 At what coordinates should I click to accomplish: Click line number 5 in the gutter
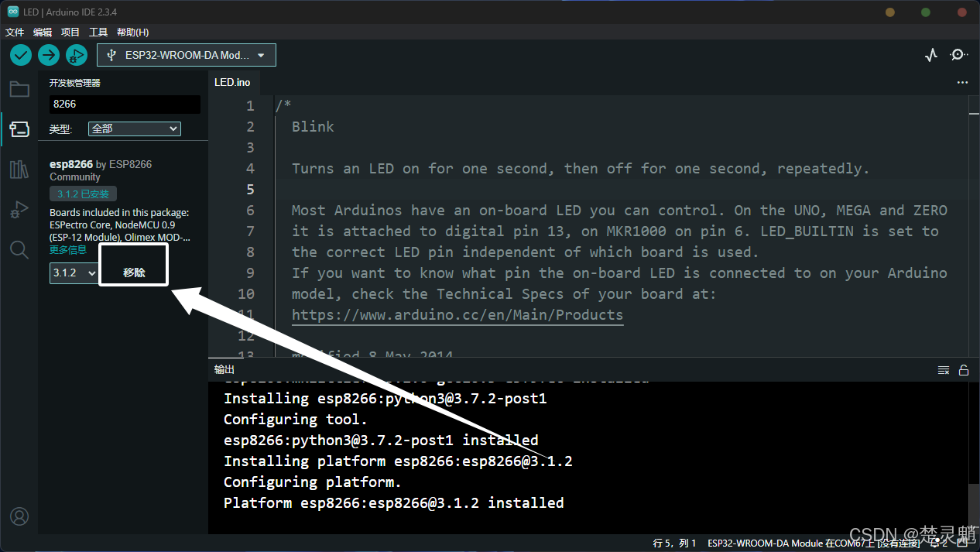coord(250,190)
